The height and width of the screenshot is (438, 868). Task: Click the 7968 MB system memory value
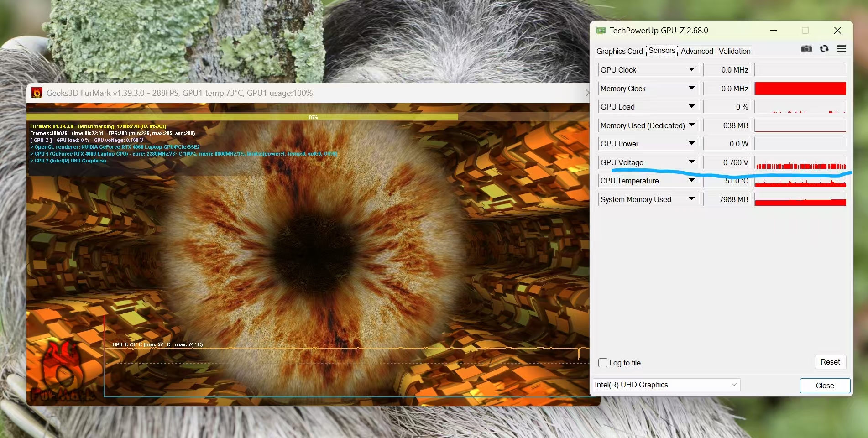[727, 199]
